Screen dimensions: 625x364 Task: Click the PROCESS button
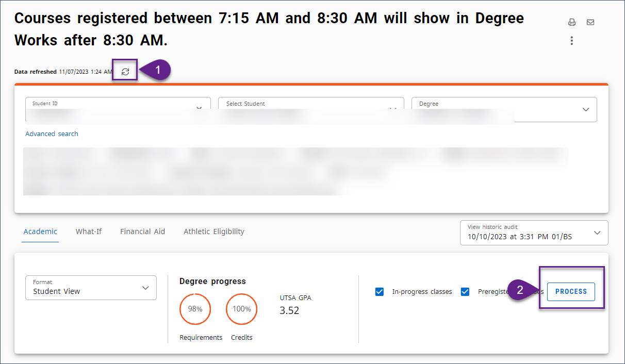pyautogui.click(x=571, y=292)
